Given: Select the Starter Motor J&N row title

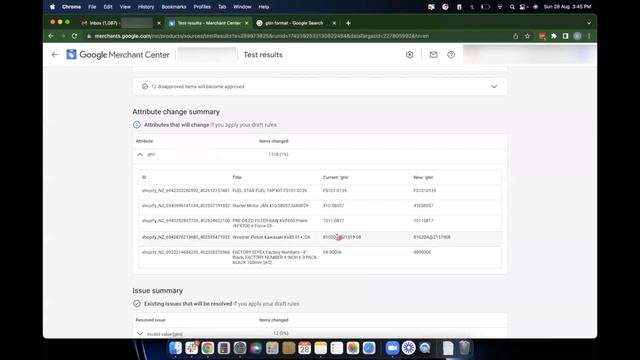Looking at the screenshot, I should click(270, 206).
